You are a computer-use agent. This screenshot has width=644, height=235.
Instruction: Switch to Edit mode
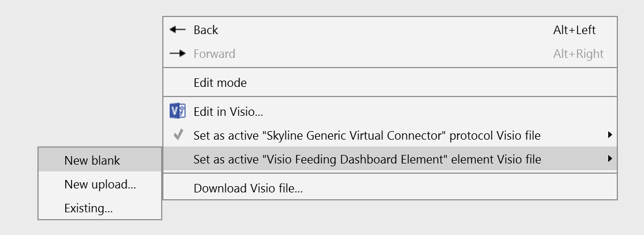pos(390,82)
